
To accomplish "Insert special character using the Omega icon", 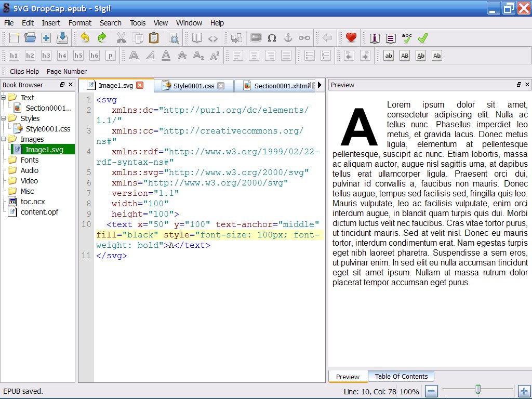I will pos(272,38).
